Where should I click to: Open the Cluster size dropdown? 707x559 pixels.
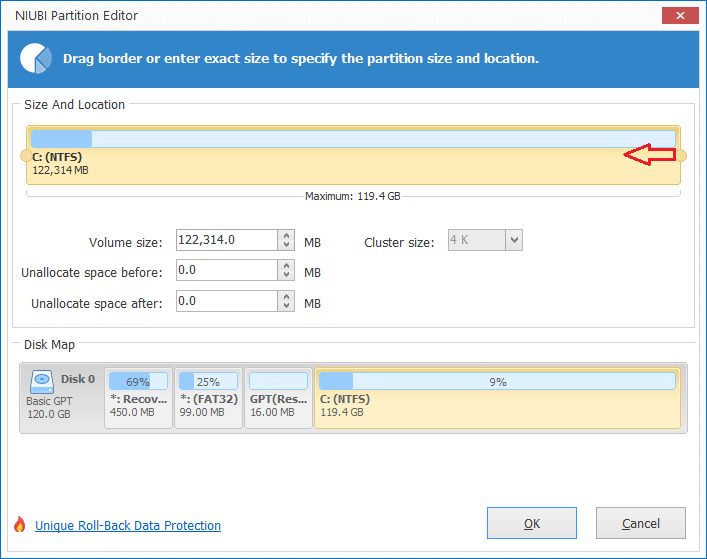(514, 240)
